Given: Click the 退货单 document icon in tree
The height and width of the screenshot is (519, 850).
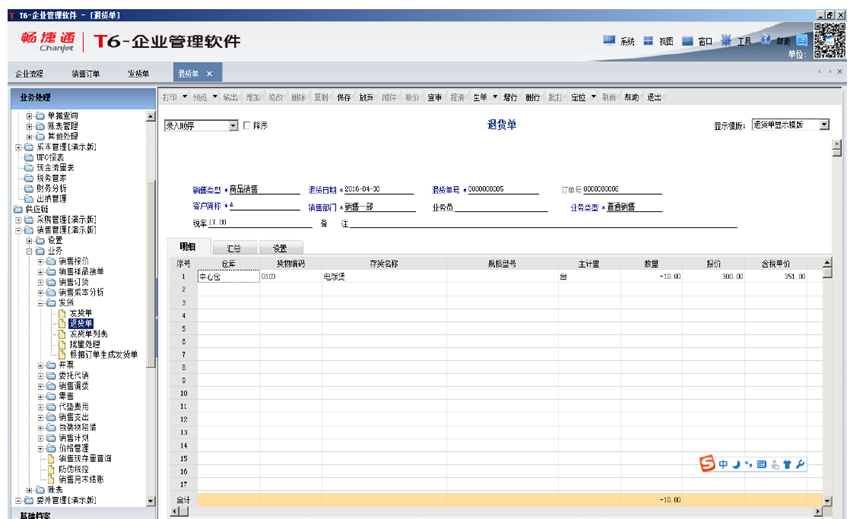Looking at the screenshot, I should (62, 324).
